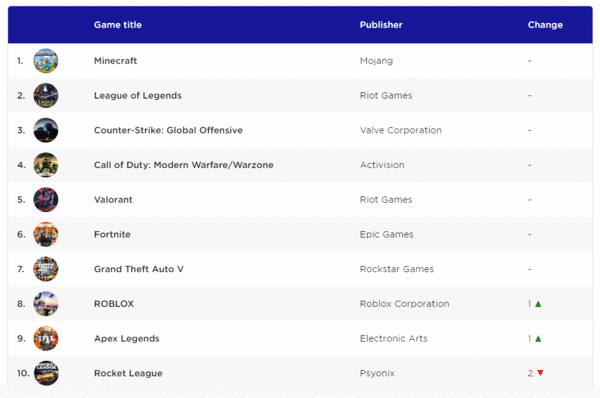
Task: Click the Call of Duty Warzone icon
Action: [x=46, y=165]
